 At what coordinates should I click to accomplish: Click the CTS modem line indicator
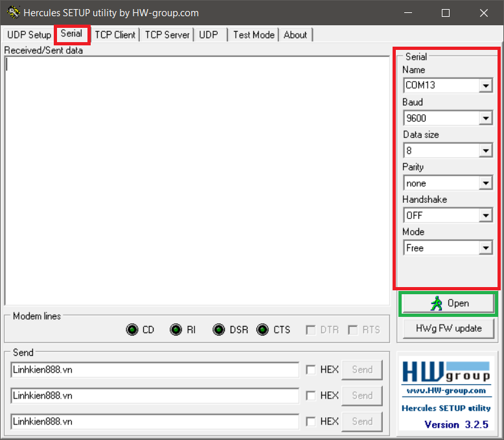tap(262, 330)
